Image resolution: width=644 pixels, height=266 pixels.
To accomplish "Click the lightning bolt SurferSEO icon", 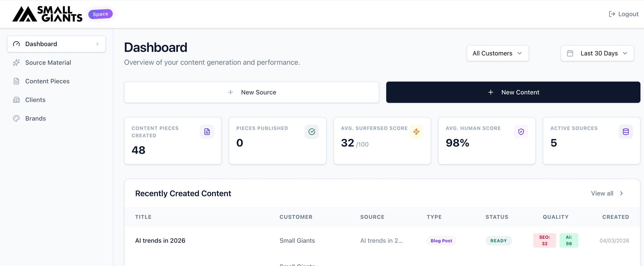I will [416, 132].
